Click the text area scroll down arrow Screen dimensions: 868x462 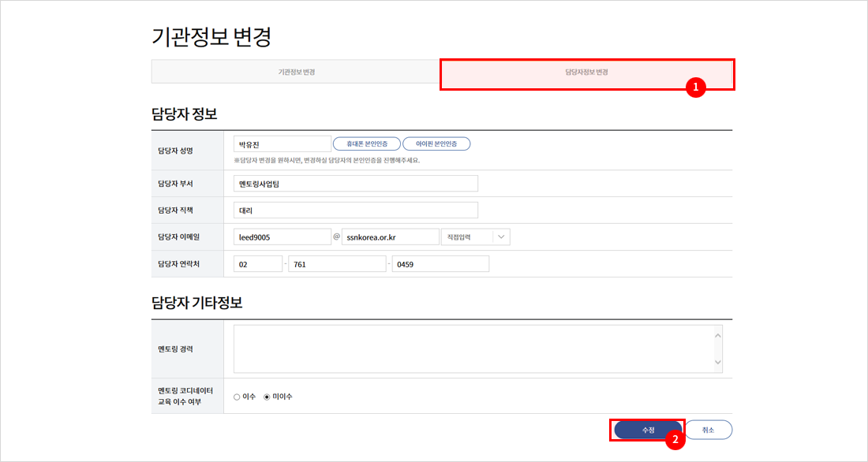[x=717, y=363]
